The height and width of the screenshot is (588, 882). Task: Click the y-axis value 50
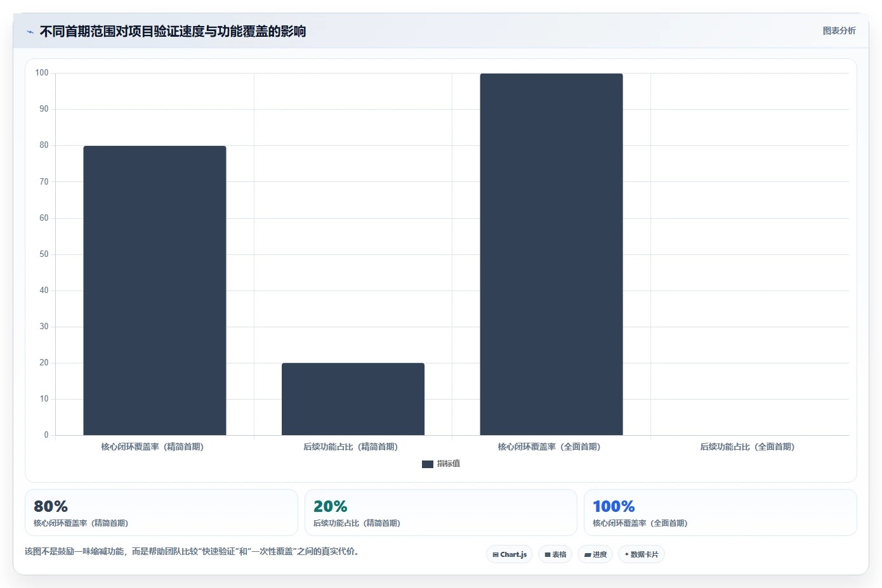coord(44,254)
